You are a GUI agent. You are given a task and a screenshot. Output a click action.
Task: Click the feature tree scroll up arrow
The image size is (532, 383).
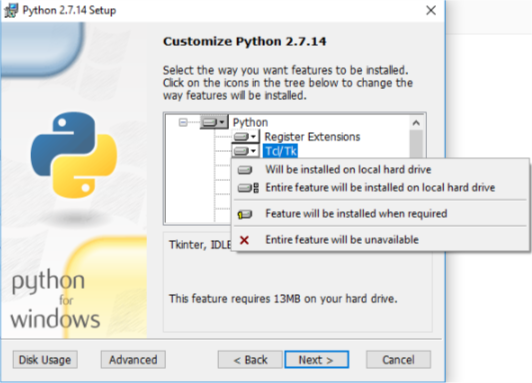(x=416, y=123)
